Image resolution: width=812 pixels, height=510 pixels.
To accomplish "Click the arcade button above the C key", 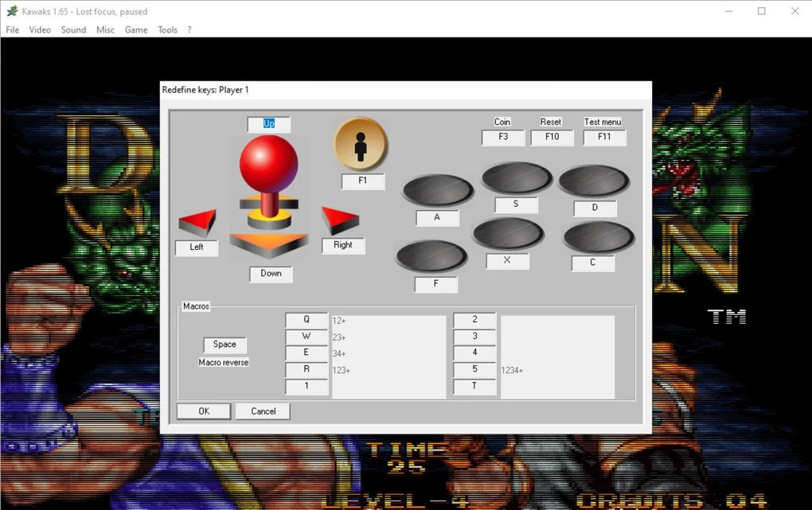I will click(599, 238).
